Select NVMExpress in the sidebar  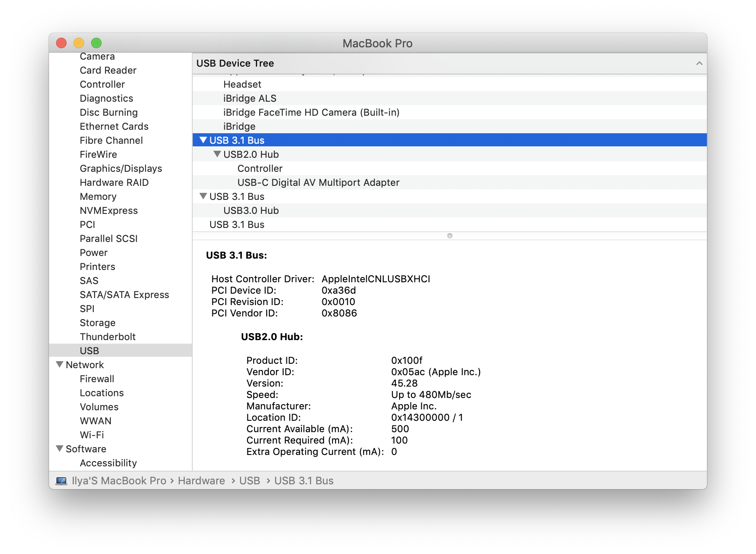[x=109, y=210]
